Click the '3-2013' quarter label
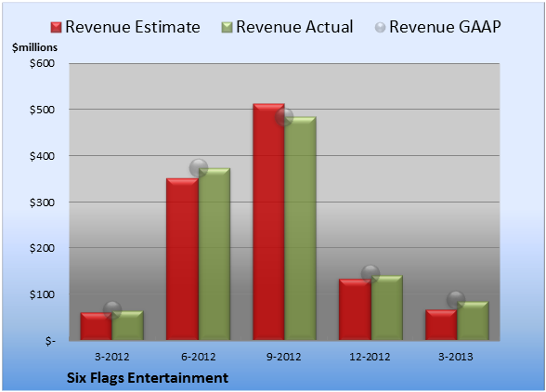Image resolution: width=546 pixels, height=392 pixels. (456, 357)
